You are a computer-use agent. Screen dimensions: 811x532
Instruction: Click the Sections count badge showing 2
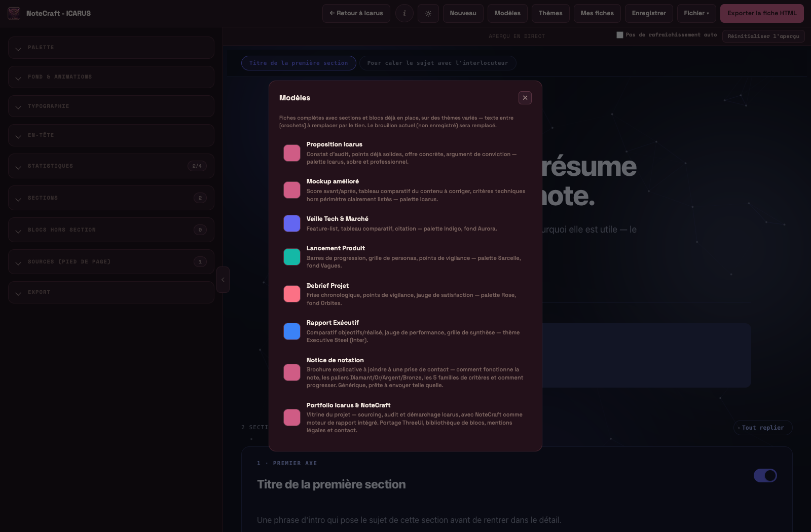point(200,198)
